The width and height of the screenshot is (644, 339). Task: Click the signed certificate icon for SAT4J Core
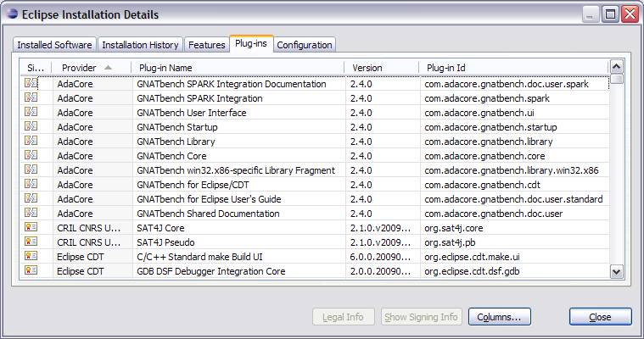click(x=31, y=226)
